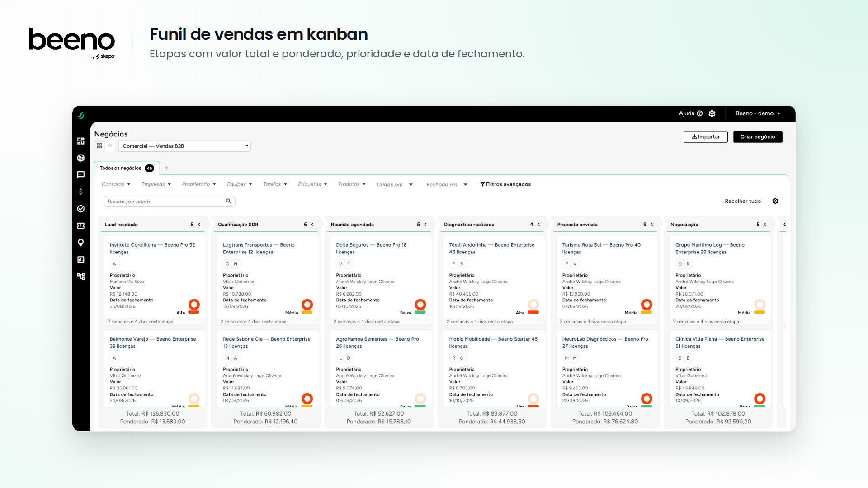Open the workflow hierarchy icon in the sidebar
868x488 pixels.
pyautogui.click(x=81, y=277)
